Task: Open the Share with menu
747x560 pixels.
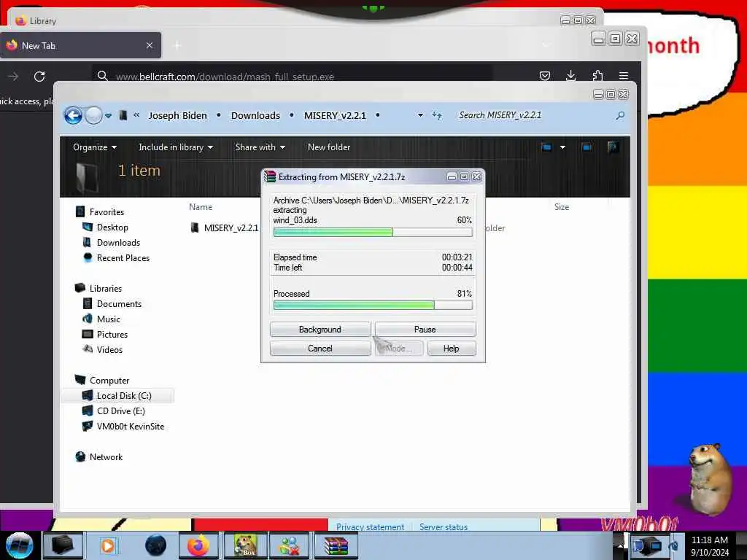Action: [x=260, y=147]
